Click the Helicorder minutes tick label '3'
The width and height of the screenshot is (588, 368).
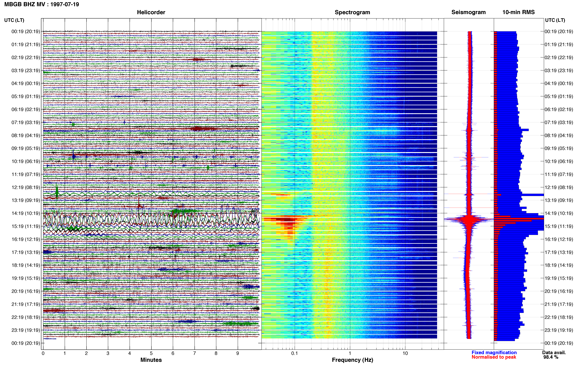click(108, 353)
